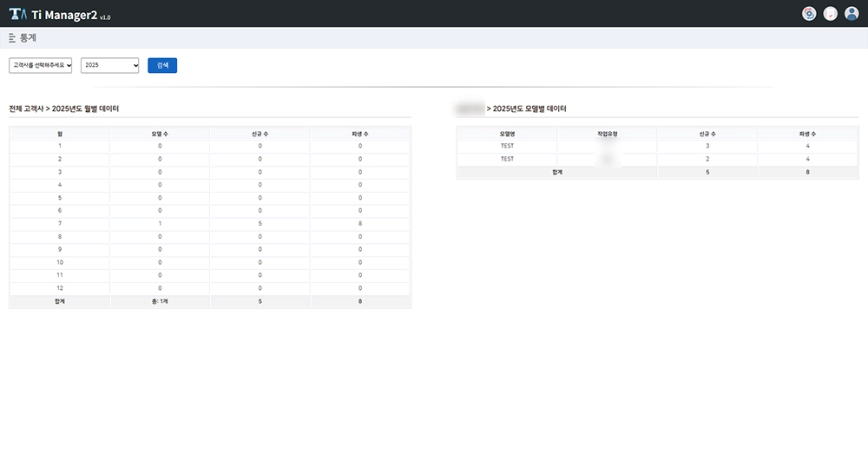The width and height of the screenshot is (868, 454).
Task: Click the Ti Manager2 title text
Action: click(64, 15)
